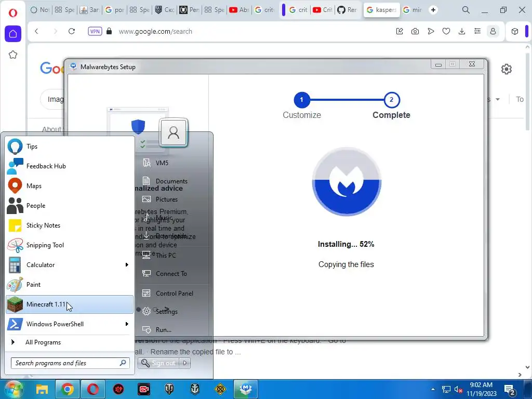Expand the power options arrow beside Sign out
Screen dimensions: 532x399
pos(185,363)
